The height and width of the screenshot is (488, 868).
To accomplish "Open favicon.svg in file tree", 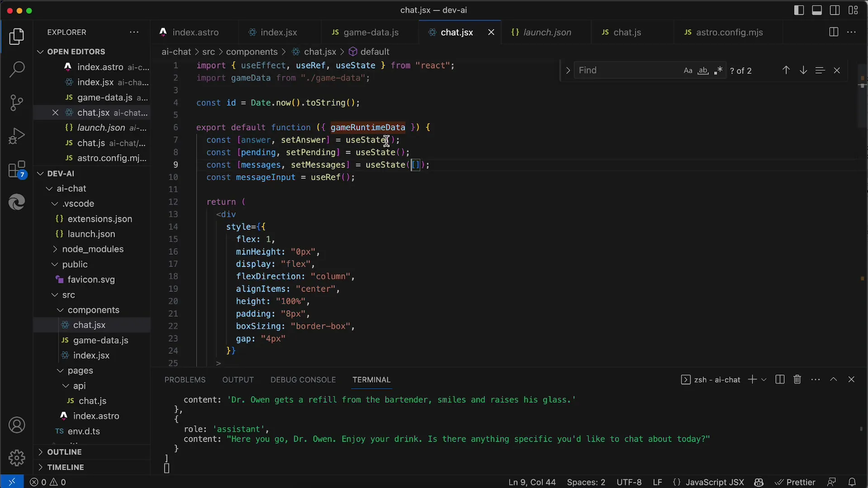I will (x=91, y=280).
